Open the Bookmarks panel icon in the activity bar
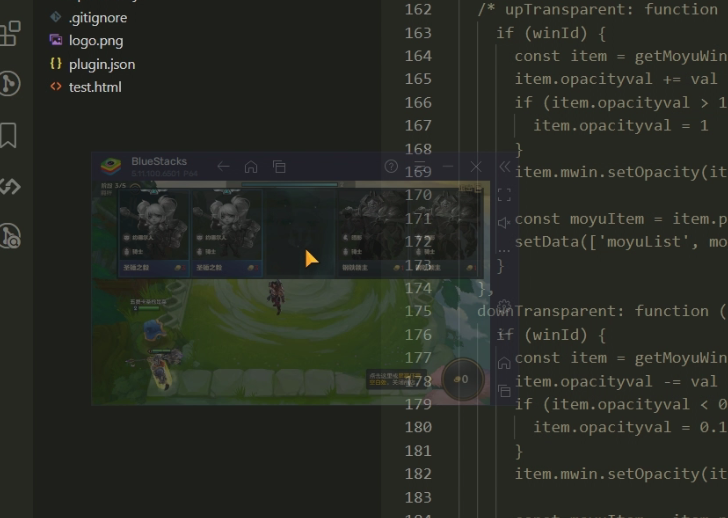The image size is (728, 518). [x=9, y=136]
